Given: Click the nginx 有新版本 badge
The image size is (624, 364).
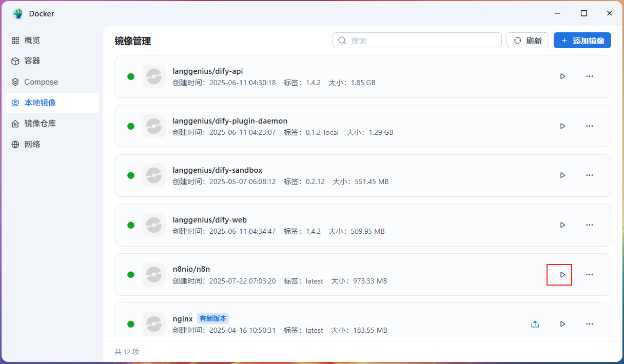Looking at the screenshot, I should 213,318.
